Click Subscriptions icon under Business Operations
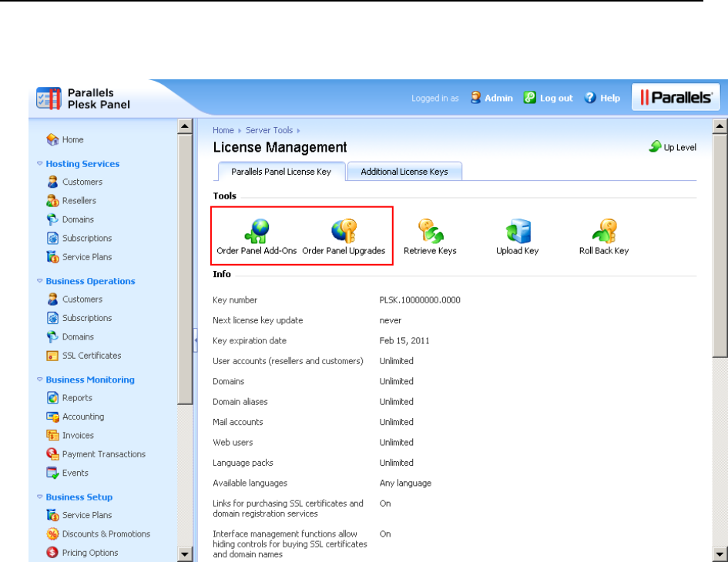 52,318
